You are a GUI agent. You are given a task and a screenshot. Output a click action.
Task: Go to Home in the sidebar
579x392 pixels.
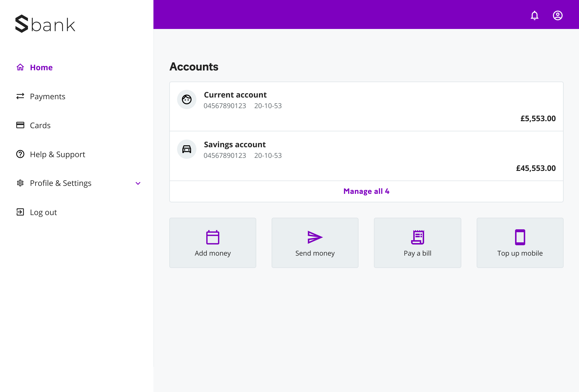tap(41, 68)
